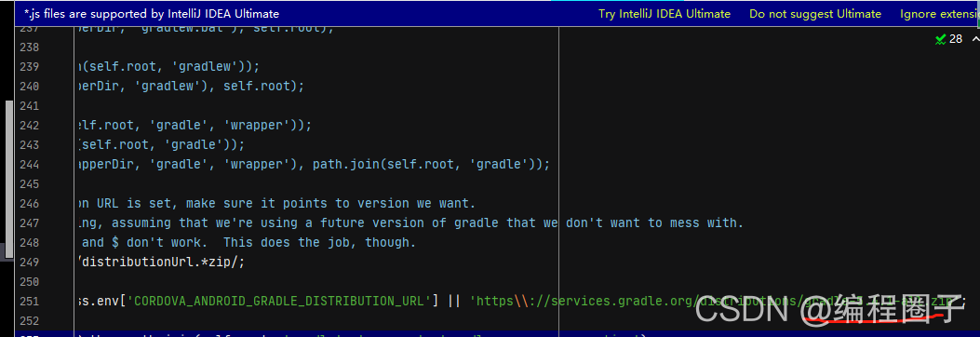Click line number 246 in the gutter
This screenshot has width=980, height=337.
(30, 203)
